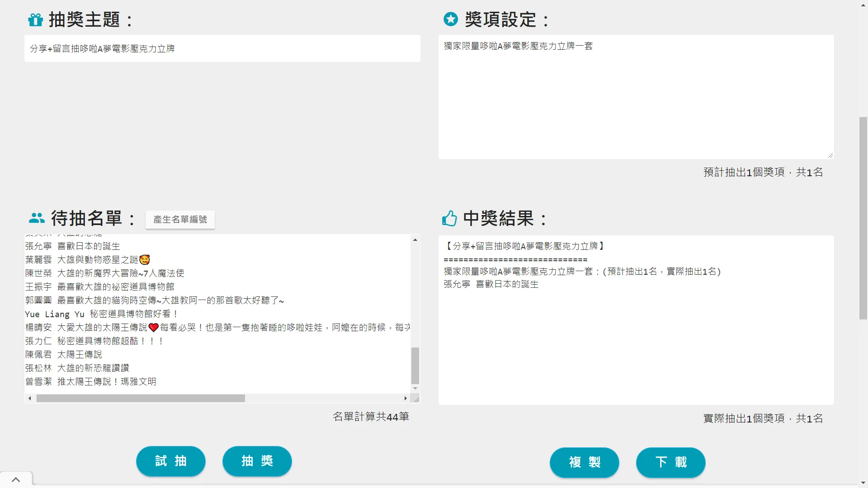The width and height of the screenshot is (868, 488).
Task: Click the 產生名單編號 button
Action: pos(180,220)
